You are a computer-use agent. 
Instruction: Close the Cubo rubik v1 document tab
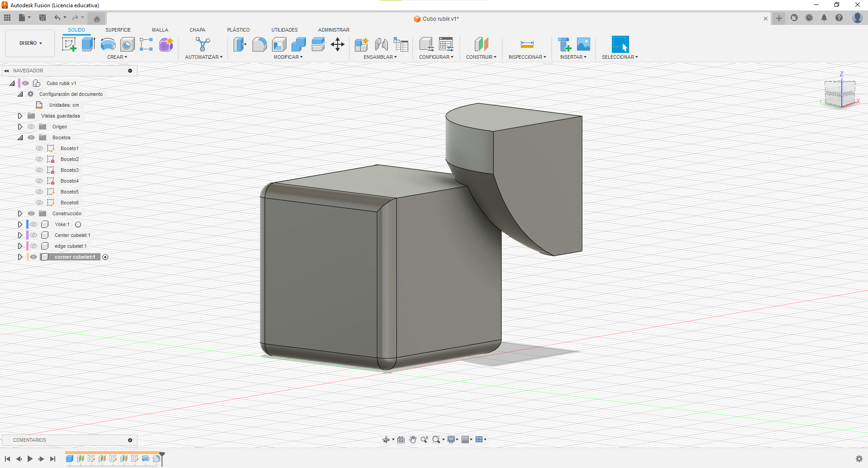point(766,19)
